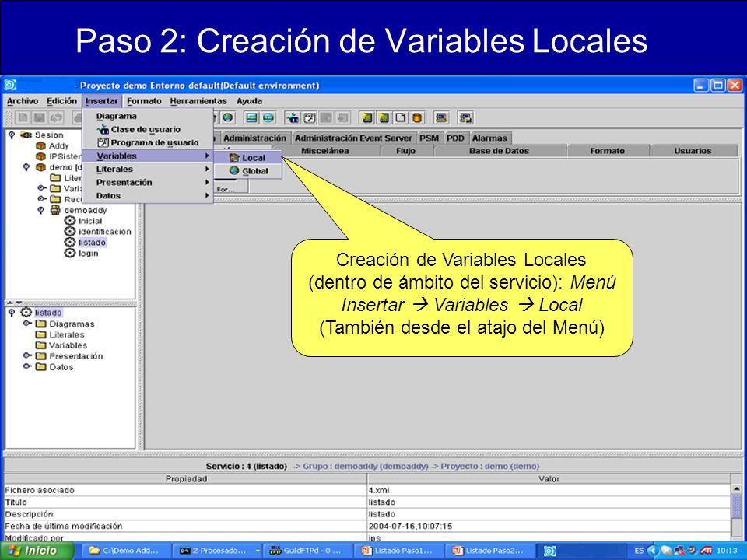Click the Addy package icon in tree
The height and width of the screenshot is (560, 747).
point(41,145)
